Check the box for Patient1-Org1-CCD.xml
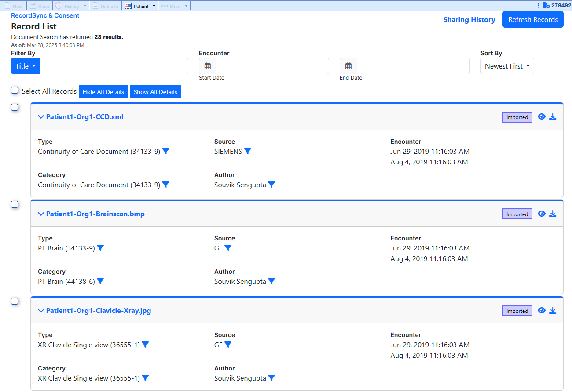Screen dimensions: 572x392 click(x=15, y=107)
